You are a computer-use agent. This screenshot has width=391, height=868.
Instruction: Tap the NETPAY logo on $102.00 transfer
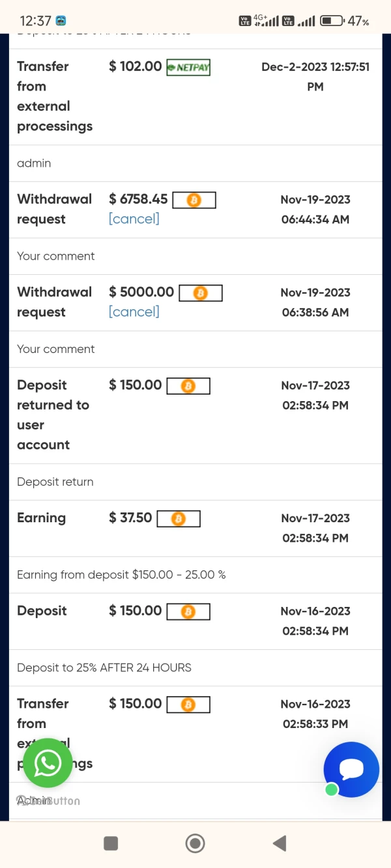point(188,67)
